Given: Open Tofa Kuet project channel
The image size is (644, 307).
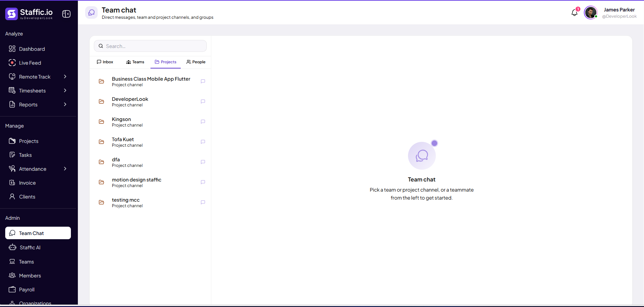Looking at the screenshot, I should click(150, 142).
